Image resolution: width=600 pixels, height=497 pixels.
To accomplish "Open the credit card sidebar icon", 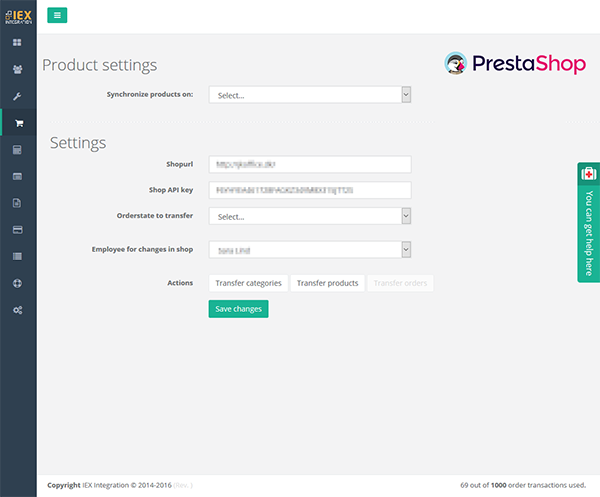I will click(x=18, y=229).
